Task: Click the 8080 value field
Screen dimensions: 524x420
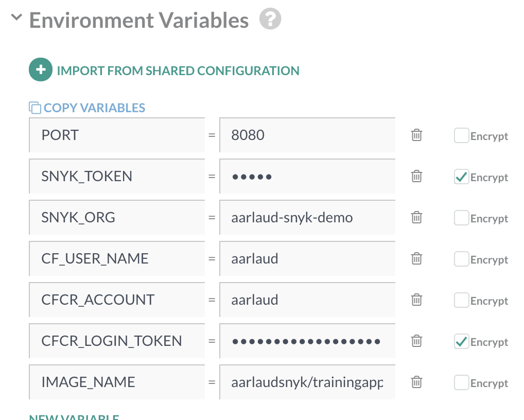Action: tap(307, 135)
